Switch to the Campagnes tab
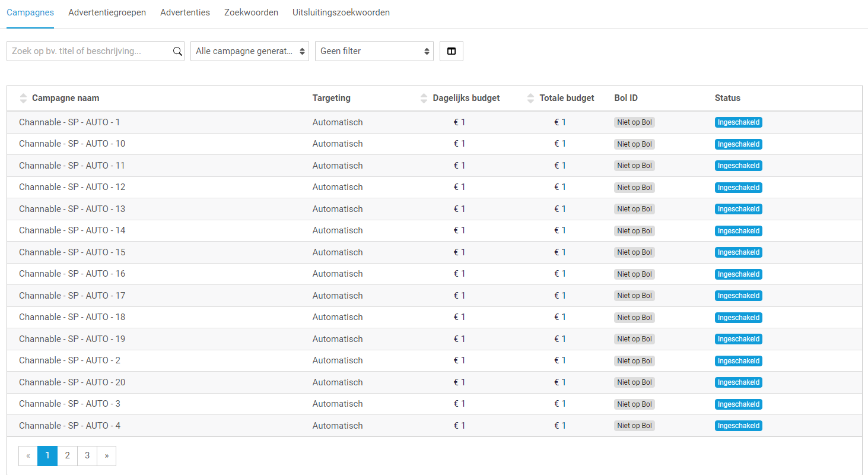 [x=30, y=12]
